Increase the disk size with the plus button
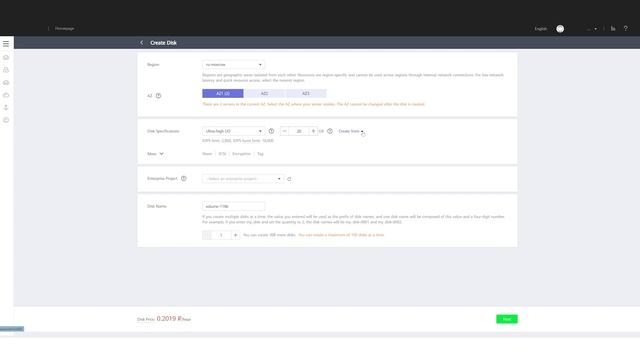This screenshot has height=360, width=640. pyautogui.click(x=313, y=131)
